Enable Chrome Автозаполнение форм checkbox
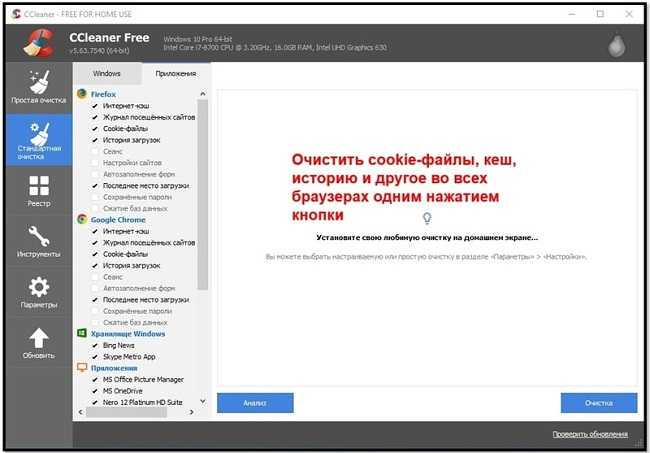This screenshot has height=453, width=650. [x=95, y=288]
